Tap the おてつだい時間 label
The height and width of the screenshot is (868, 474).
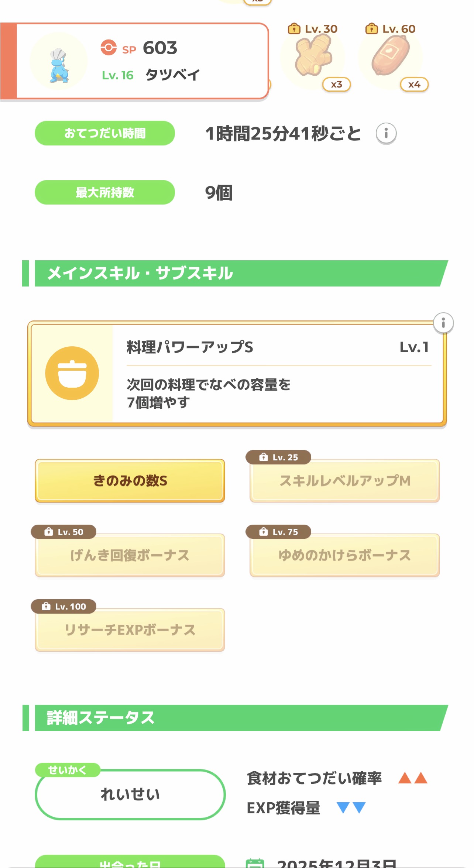[x=105, y=133]
